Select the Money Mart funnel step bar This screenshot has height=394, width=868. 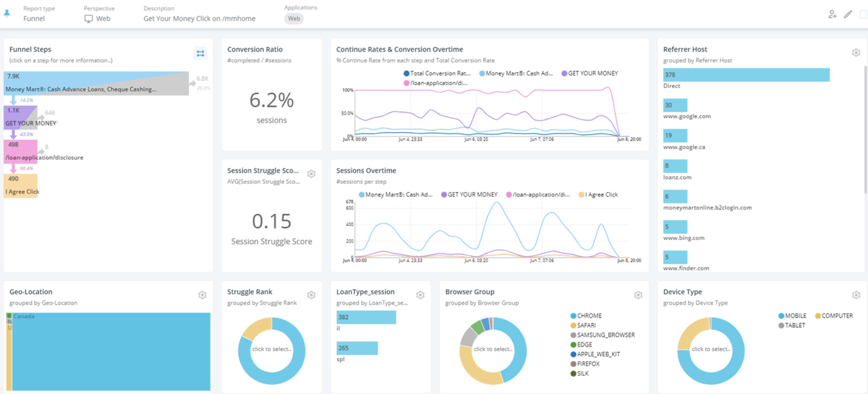pyautogui.click(x=96, y=83)
